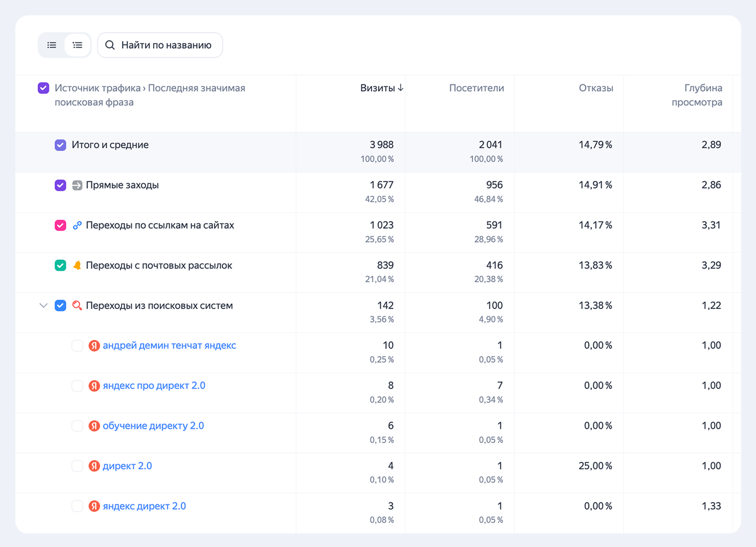Click the 14,91 % bounce value
The width and height of the screenshot is (756, 547).
[595, 185]
